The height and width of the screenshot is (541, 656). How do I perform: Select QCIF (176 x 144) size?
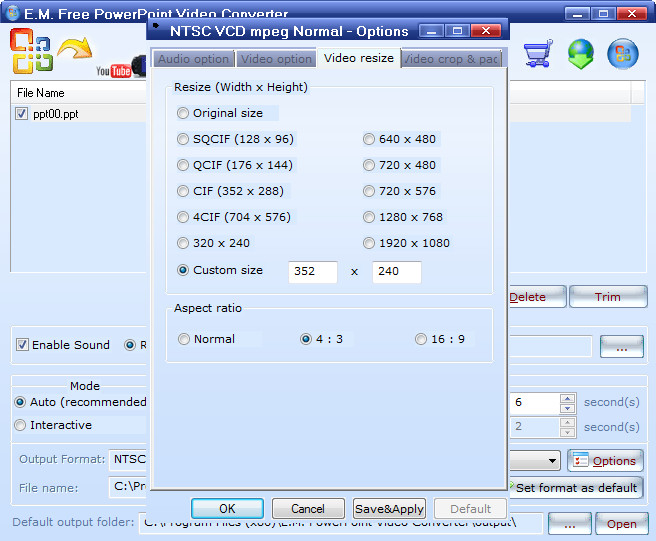point(183,165)
